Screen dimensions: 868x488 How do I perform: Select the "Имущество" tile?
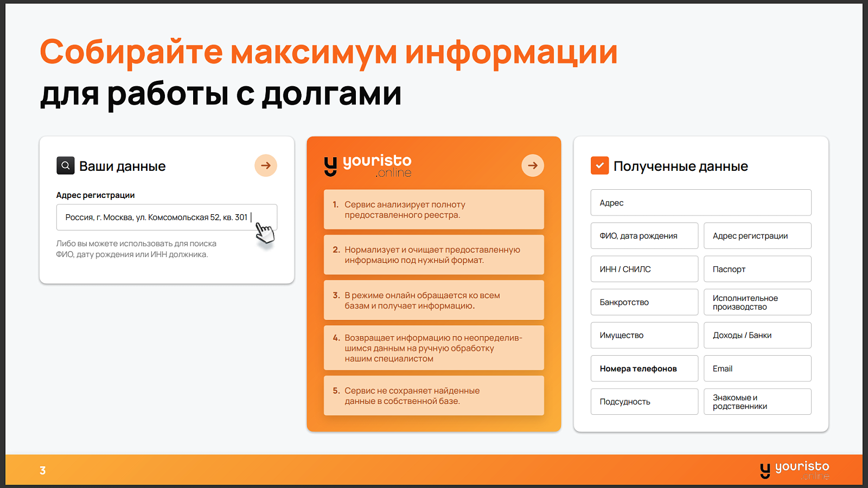pyautogui.click(x=644, y=335)
